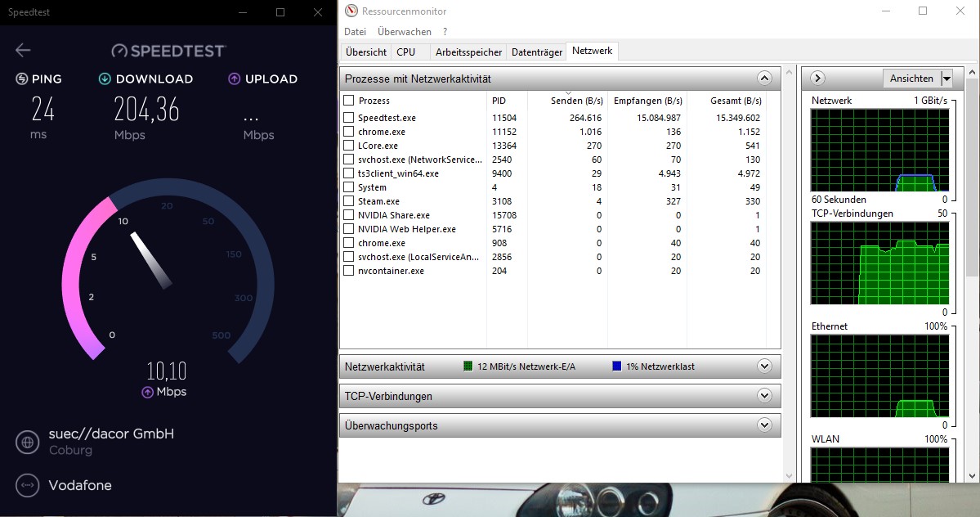Select the Netzwerk tab

tap(592, 52)
